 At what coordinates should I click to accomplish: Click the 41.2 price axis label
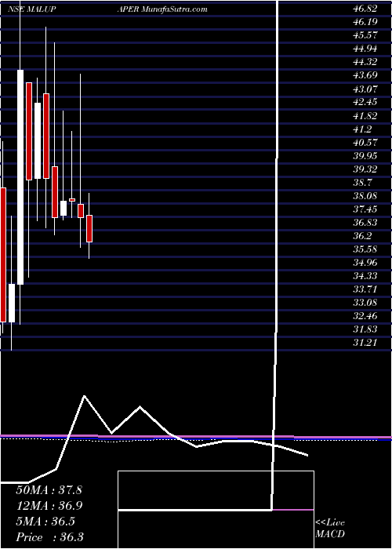click(x=362, y=129)
